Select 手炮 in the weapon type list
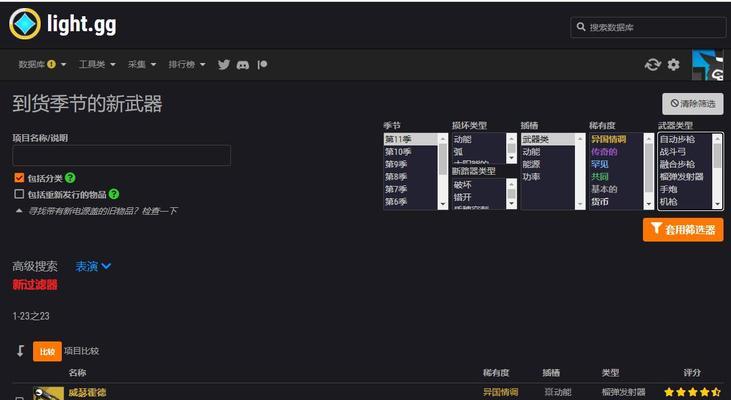Screen dimensions: 731x400 685,190
